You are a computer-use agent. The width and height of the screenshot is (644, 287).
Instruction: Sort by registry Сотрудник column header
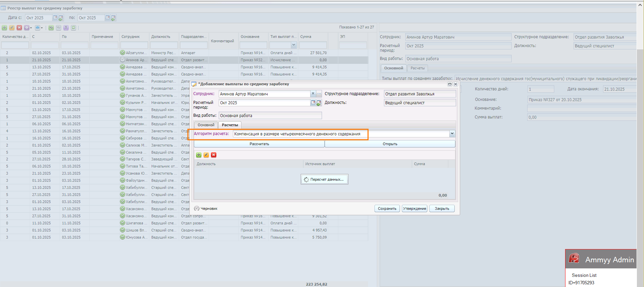click(134, 37)
